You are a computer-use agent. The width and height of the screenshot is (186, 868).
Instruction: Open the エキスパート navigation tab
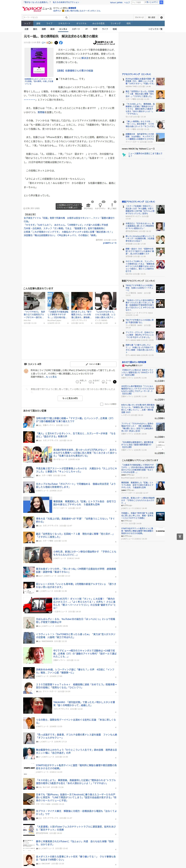point(64,24)
